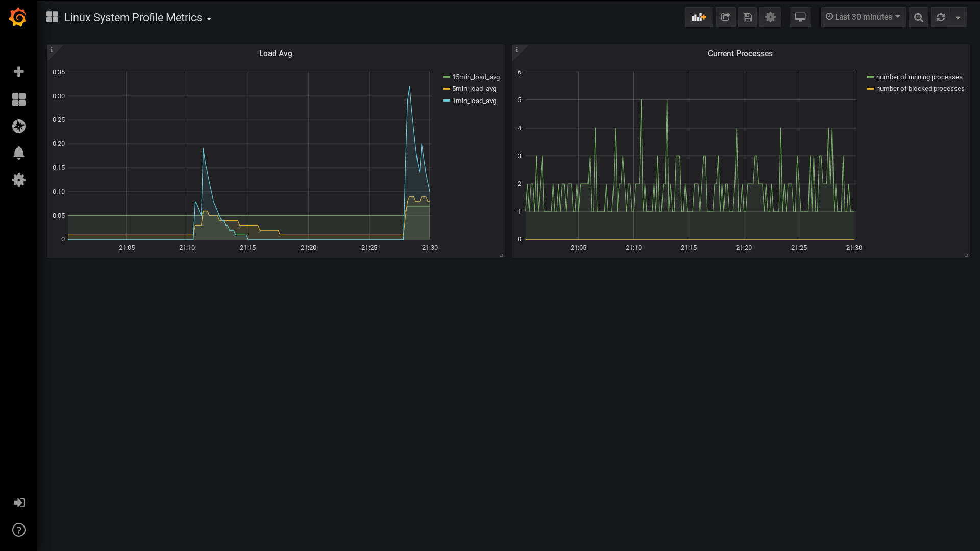
Task: Click the blocked processes yellow color swatch
Action: coord(870,89)
